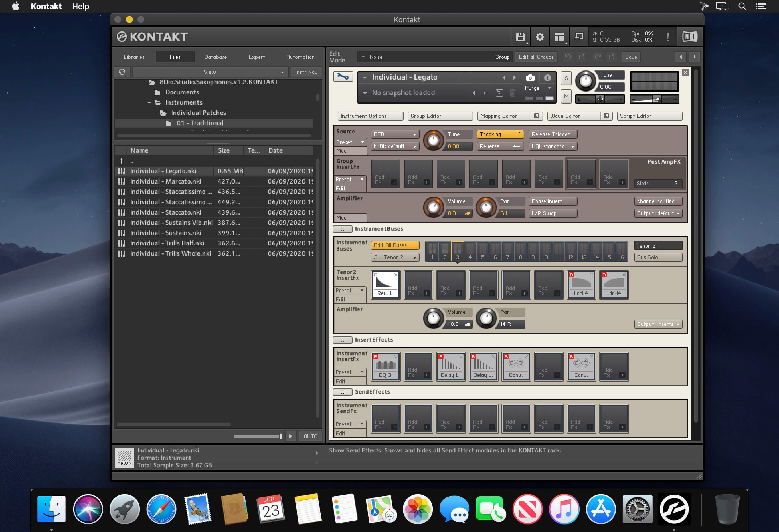Open the Script Editor

650,116
